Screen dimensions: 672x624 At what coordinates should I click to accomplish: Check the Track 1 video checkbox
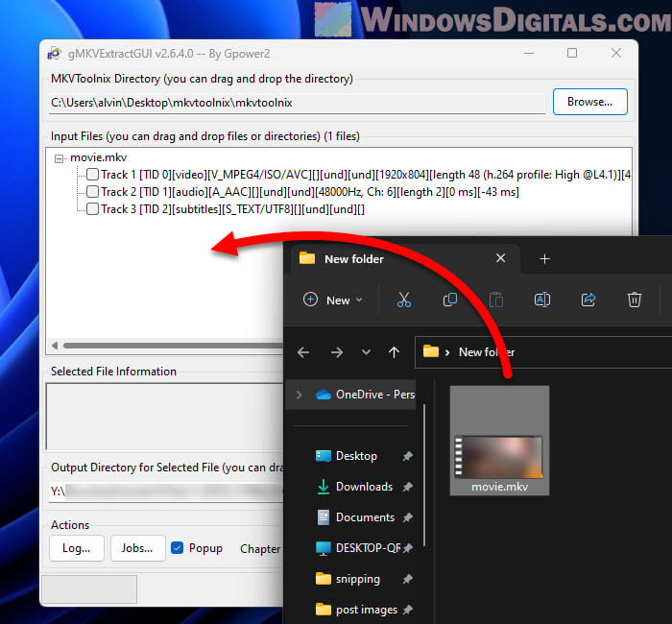pyautogui.click(x=92, y=175)
